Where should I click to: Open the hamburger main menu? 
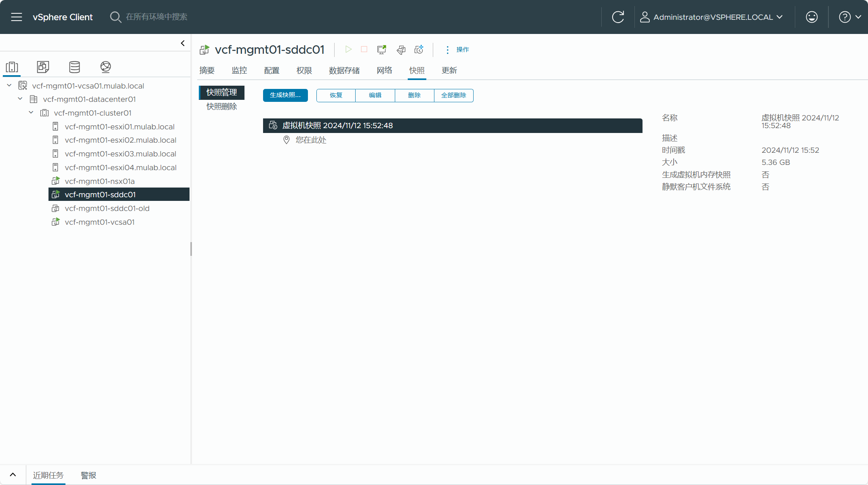[x=17, y=17]
